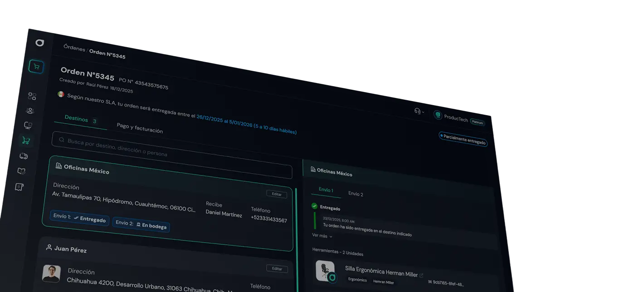Click building icon next to left Oficinas México title
The image size is (644, 292).
pos(59,166)
